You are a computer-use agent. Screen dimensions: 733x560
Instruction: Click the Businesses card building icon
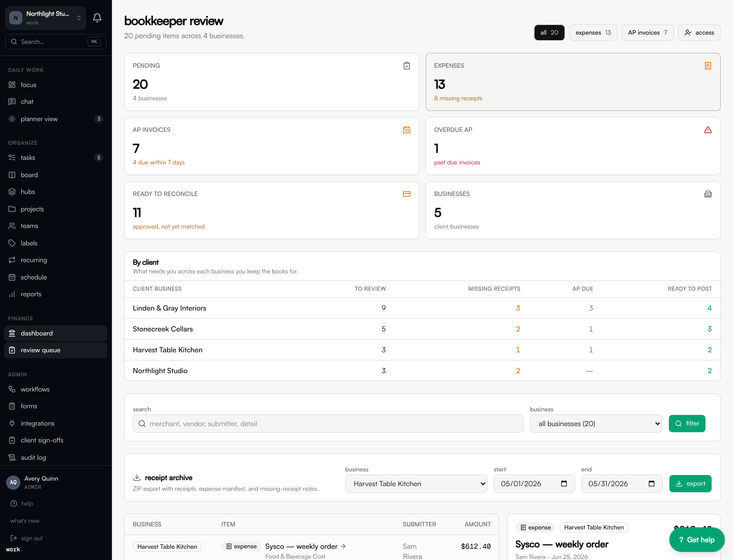(x=708, y=194)
